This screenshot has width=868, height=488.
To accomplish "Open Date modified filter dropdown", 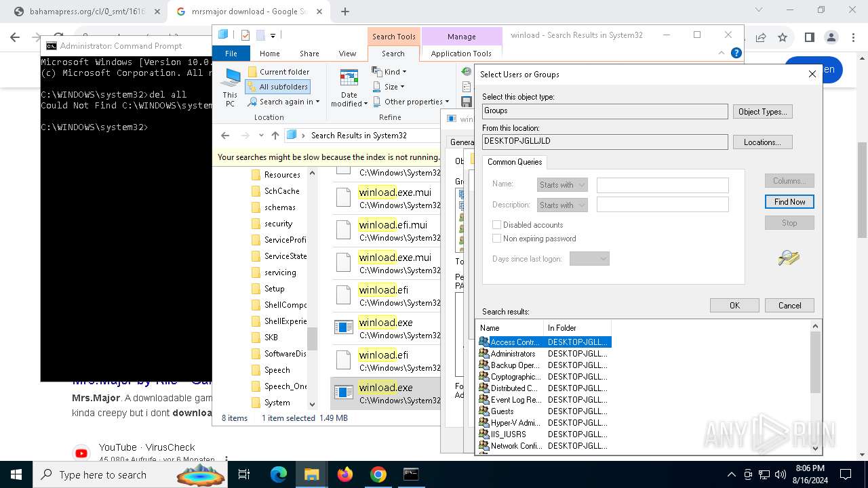I will click(349, 88).
